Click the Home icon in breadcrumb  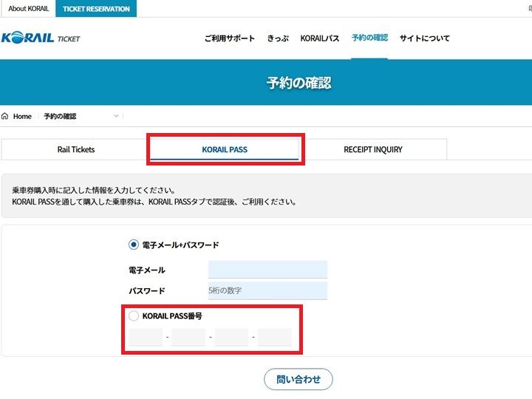4,117
